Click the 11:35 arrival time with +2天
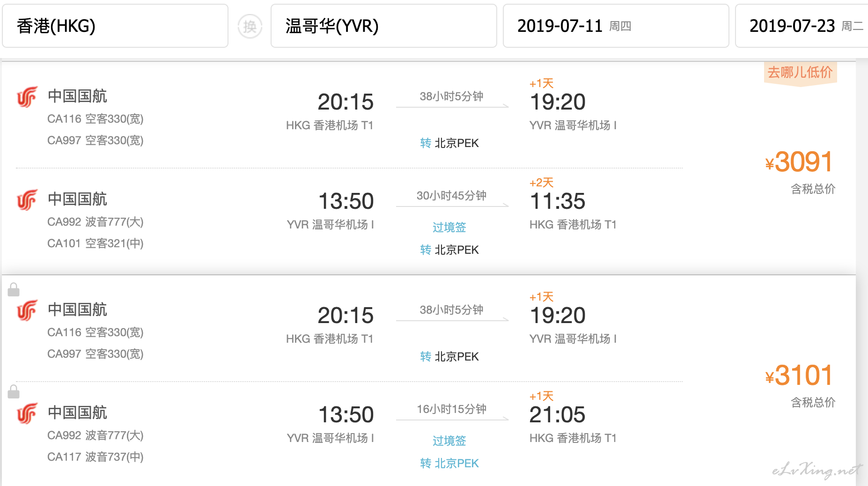The image size is (868, 486). coord(557,201)
